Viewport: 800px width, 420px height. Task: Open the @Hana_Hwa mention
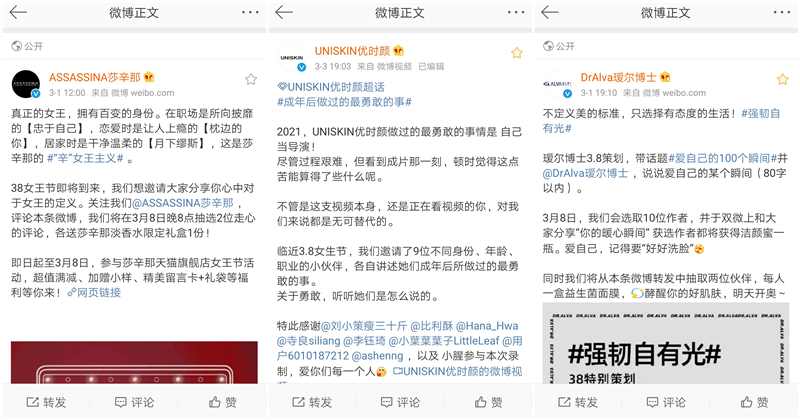[487, 326]
